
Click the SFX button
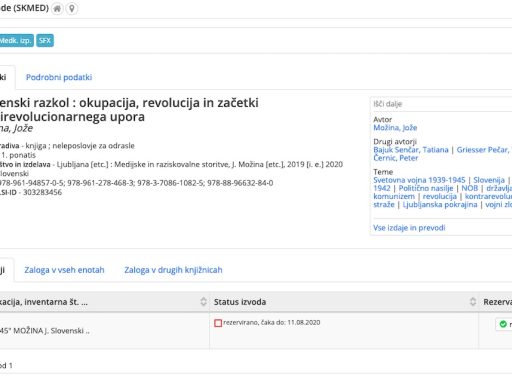point(45,41)
